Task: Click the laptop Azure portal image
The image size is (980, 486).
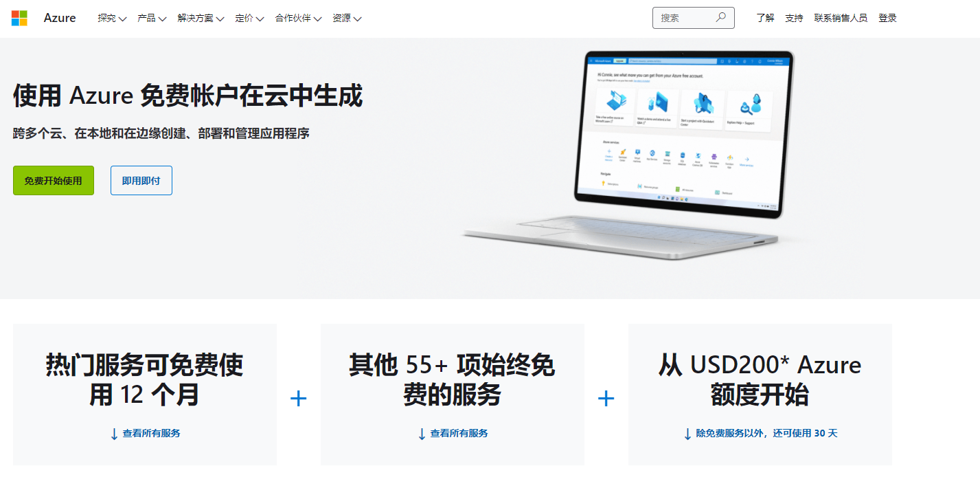Action: pyautogui.click(x=628, y=155)
